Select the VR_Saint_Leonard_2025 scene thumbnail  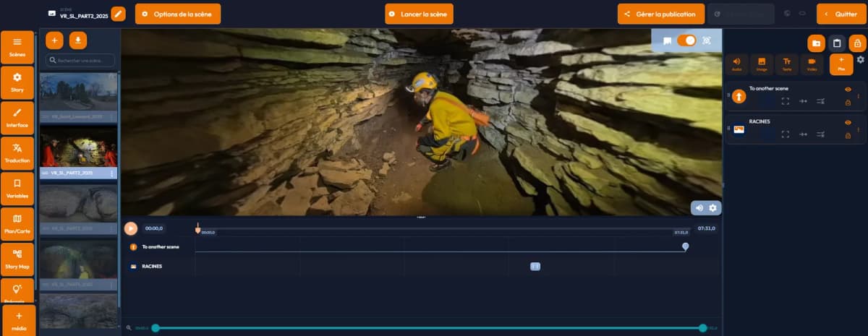(78, 92)
